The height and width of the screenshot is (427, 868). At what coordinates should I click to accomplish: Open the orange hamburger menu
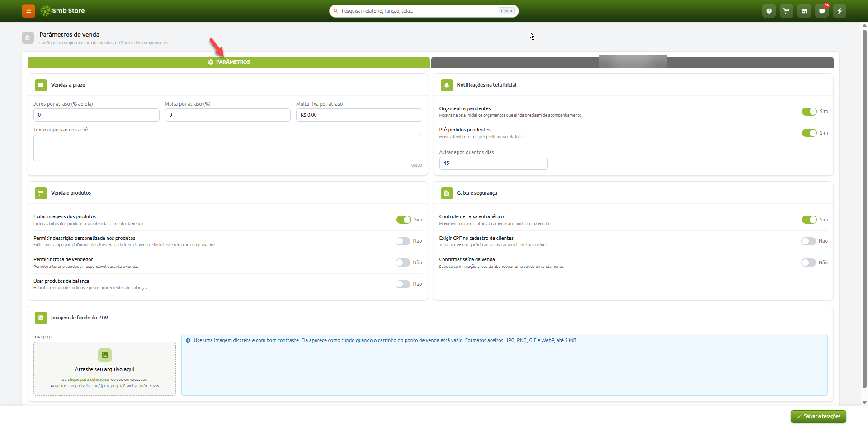[28, 11]
